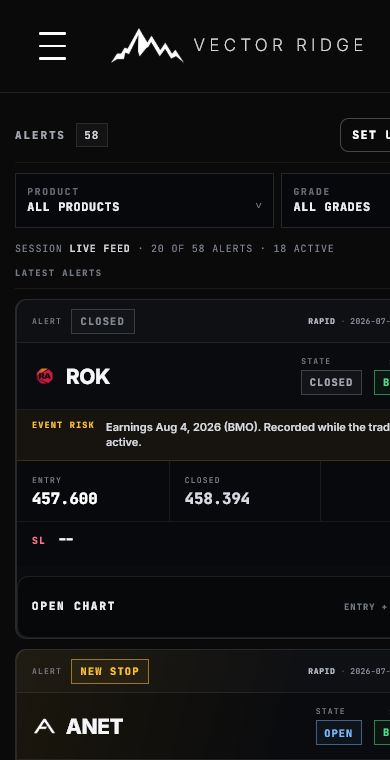Click the Closed alert status badge on ROK card

pyautogui.click(x=103, y=321)
